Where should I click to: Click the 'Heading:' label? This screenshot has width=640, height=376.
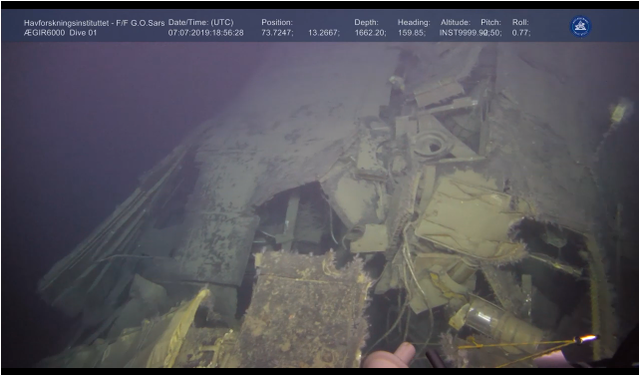pyautogui.click(x=414, y=22)
